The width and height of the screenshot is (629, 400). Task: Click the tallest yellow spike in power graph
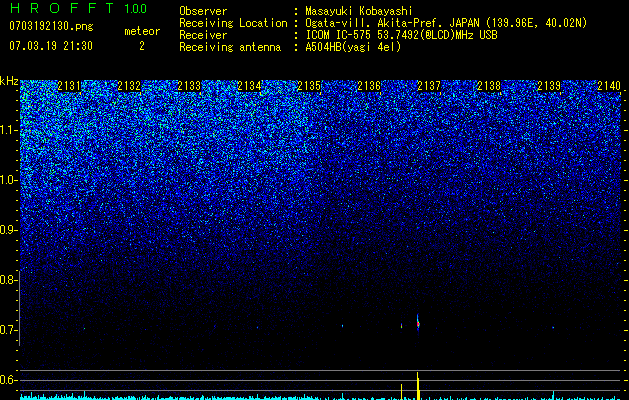(418, 386)
